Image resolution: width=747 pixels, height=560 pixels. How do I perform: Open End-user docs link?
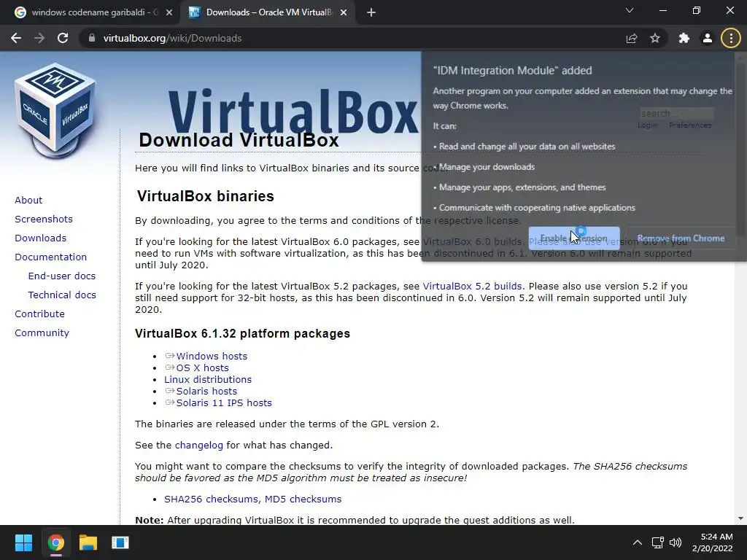click(x=62, y=276)
